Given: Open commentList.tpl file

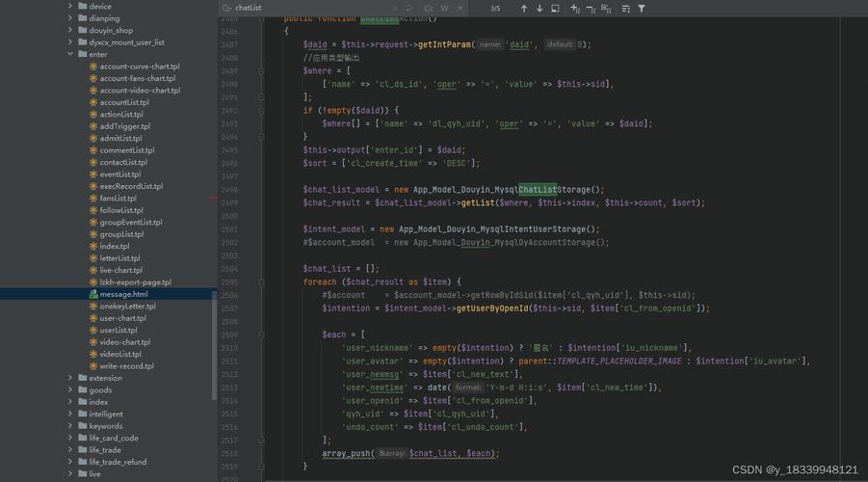Looking at the screenshot, I should 127,150.
